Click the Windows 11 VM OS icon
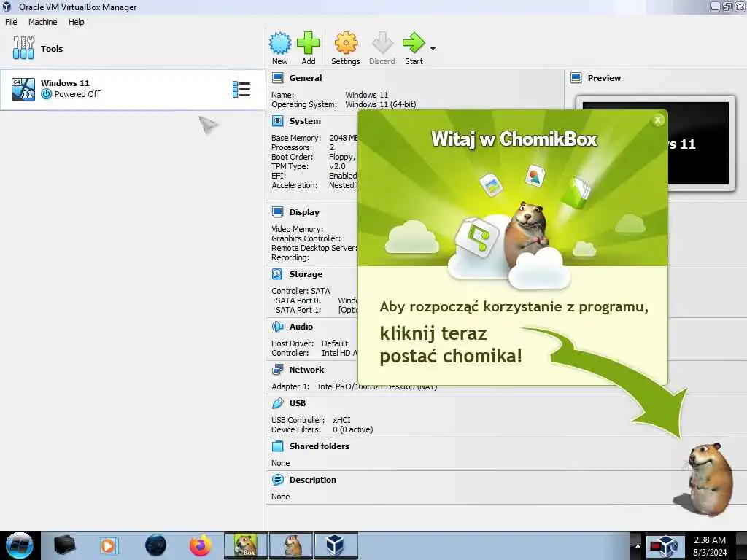The width and height of the screenshot is (747, 560). pyautogui.click(x=23, y=90)
